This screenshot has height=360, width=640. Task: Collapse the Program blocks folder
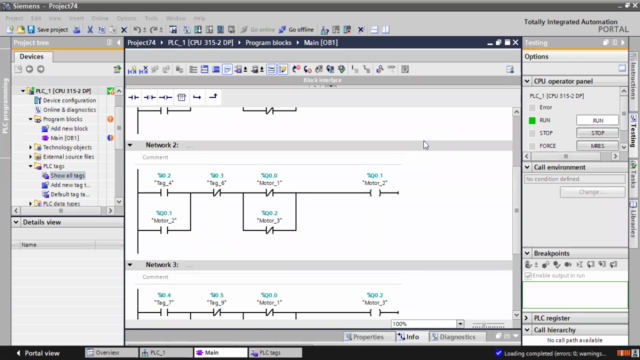pyautogui.click(x=31, y=119)
